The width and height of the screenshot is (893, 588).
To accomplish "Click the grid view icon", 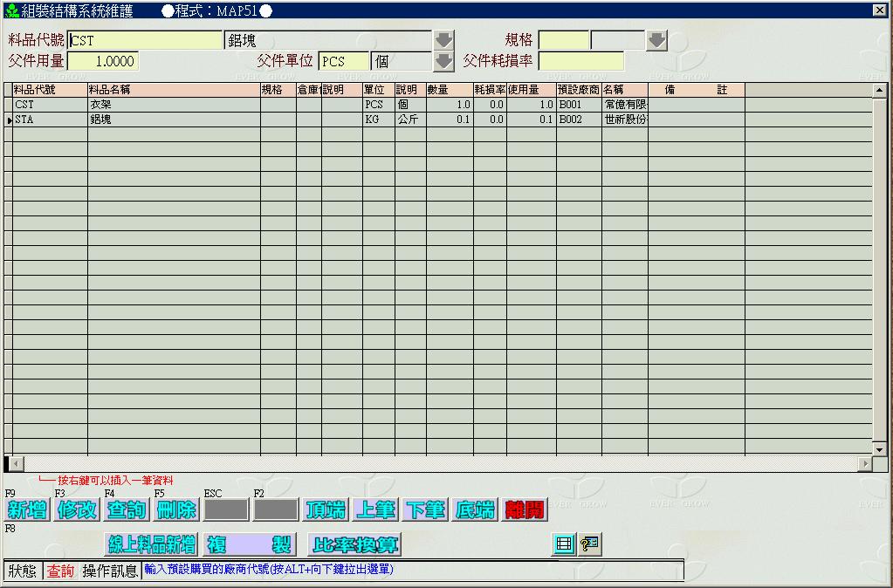I will (x=564, y=544).
